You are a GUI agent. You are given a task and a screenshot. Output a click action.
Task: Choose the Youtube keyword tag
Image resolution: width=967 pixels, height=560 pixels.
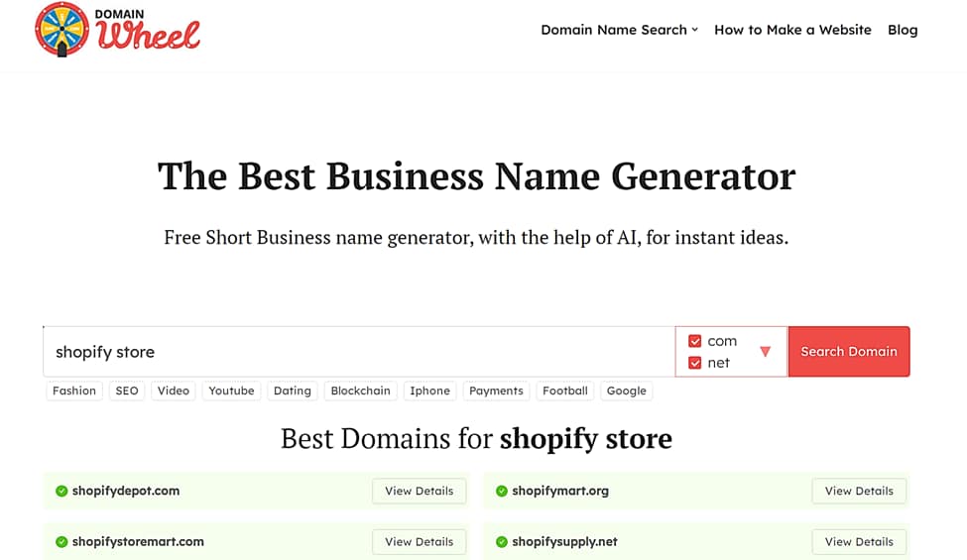click(231, 391)
